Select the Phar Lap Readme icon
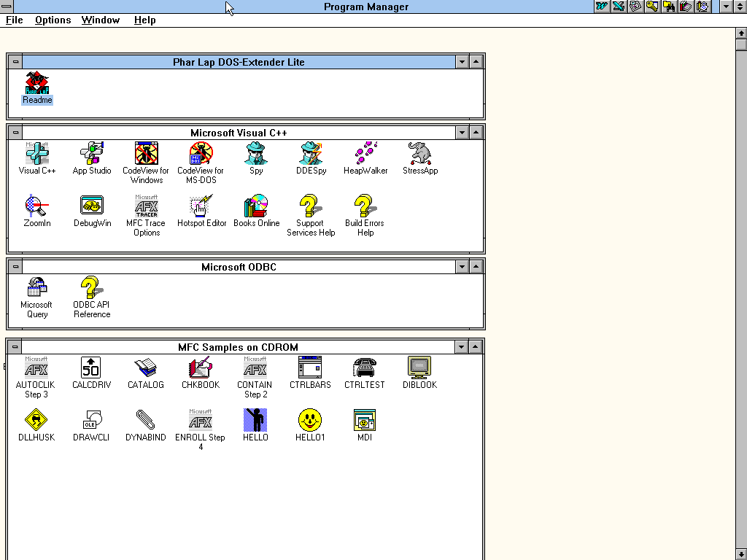The height and width of the screenshot is (560, 747). 37,82
